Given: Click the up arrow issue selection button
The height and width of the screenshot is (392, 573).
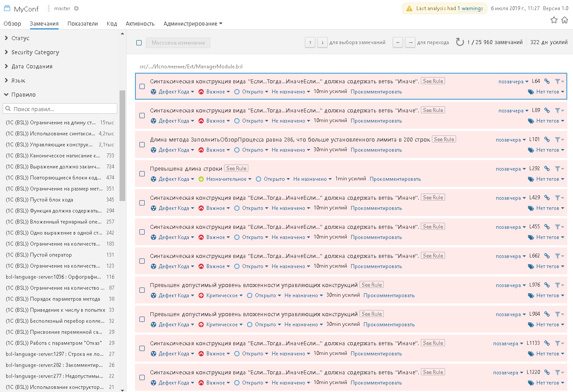Looking at the screenshot, I should (310, 42).
